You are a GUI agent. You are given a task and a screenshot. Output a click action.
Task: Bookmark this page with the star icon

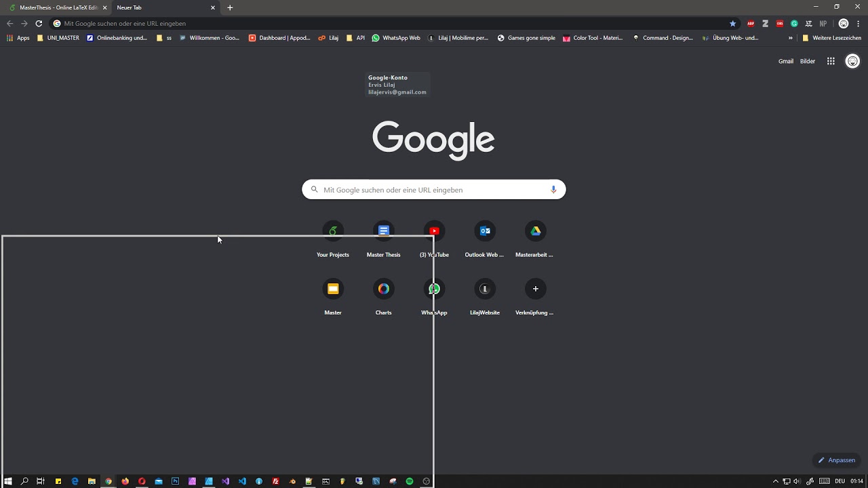[732, 23]
